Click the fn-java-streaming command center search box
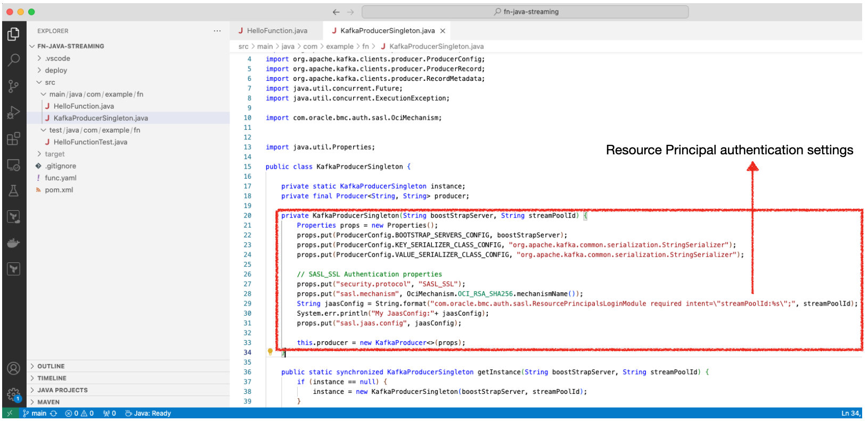Screen dimensions: 868x421 (x=525, y=12)
